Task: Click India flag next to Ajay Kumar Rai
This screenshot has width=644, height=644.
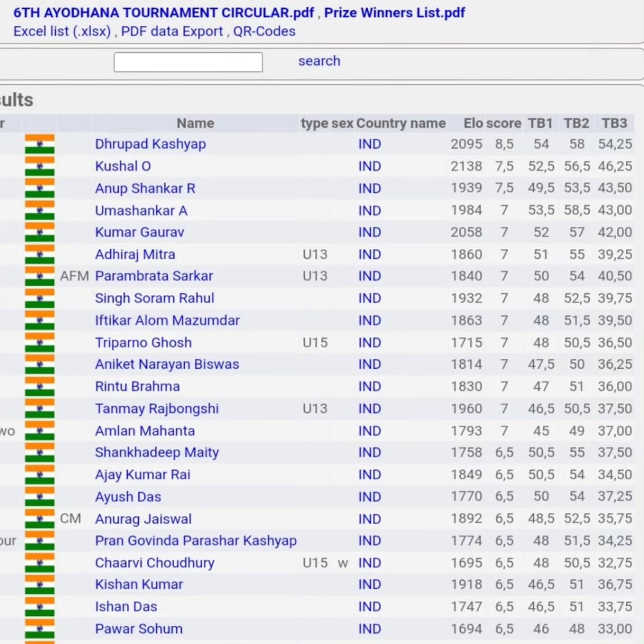Action: pyautogui.click(x=39, y=475)
